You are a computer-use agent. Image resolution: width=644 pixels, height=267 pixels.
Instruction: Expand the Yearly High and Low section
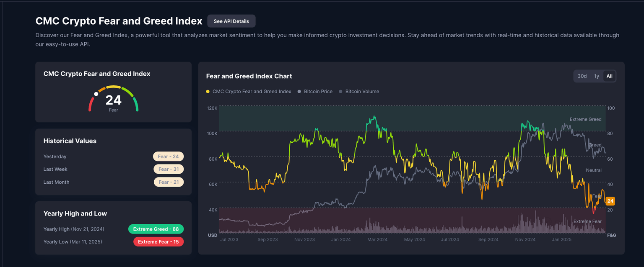pos(75,213)
